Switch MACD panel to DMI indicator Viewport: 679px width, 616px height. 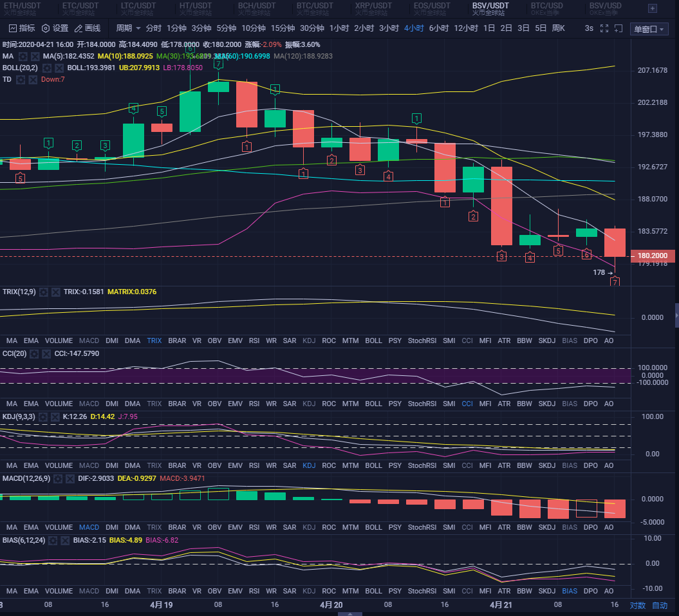pos(112,528)
